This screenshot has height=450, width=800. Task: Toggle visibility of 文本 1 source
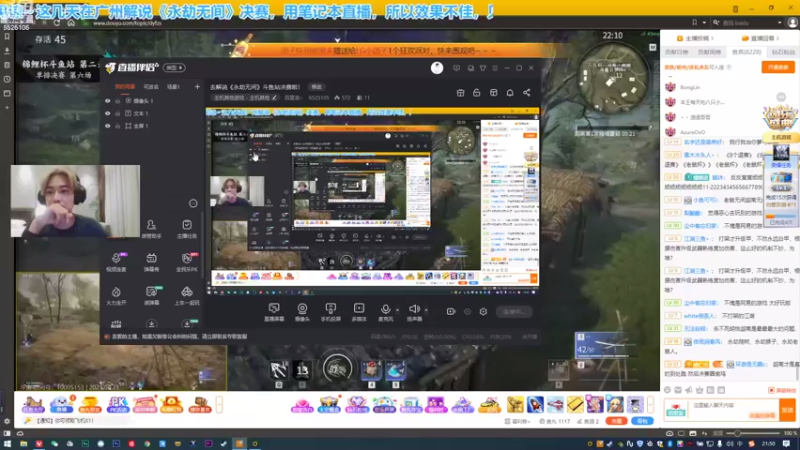pos(108,113)
